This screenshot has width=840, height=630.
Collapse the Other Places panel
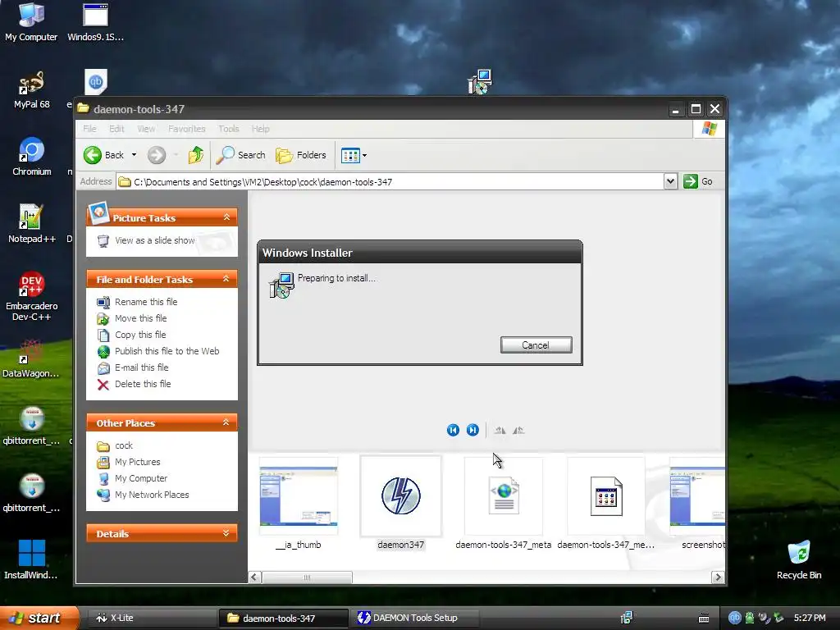(x=226, y=422)
